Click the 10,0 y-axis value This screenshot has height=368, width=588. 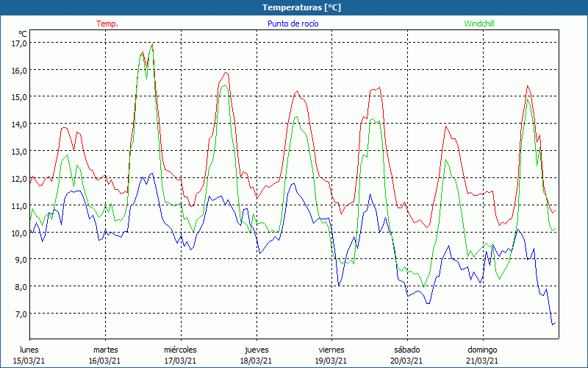[x=20, y=233]
